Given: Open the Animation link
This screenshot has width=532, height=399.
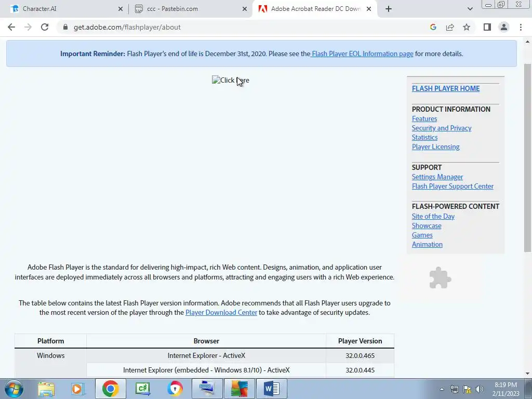Looking at the screenshot, I should coord(427,244).
